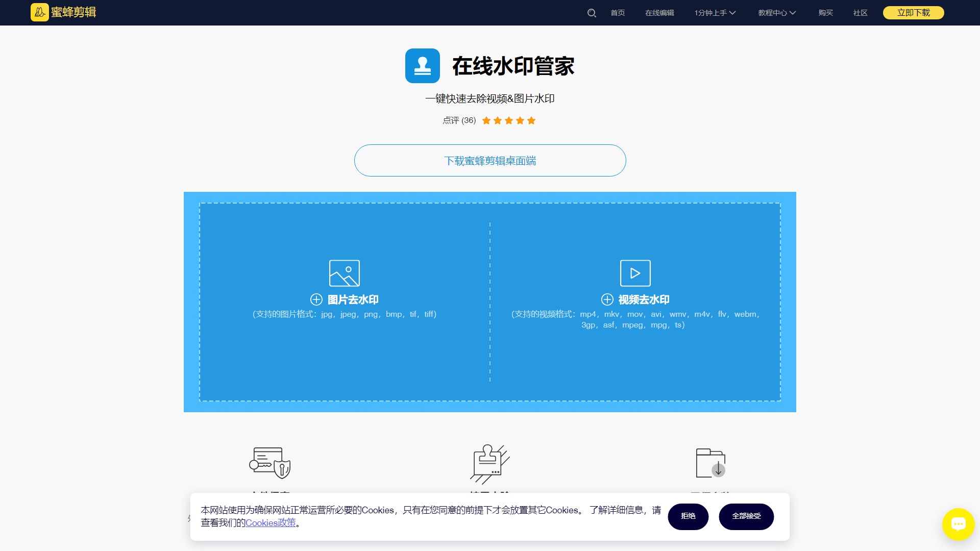Select 购买 in the top navigation
Screen dimensions: 980x551
click(825, 13)
